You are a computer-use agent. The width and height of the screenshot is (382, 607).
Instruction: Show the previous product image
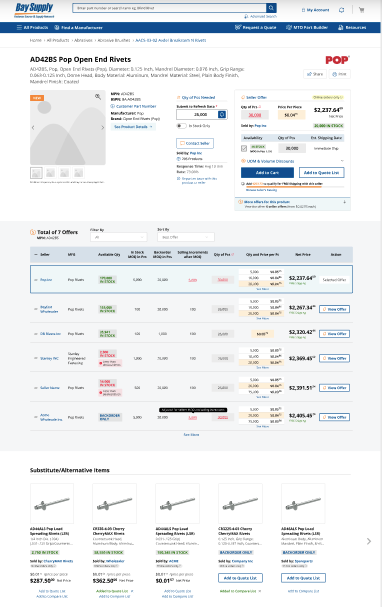(33, 127)
